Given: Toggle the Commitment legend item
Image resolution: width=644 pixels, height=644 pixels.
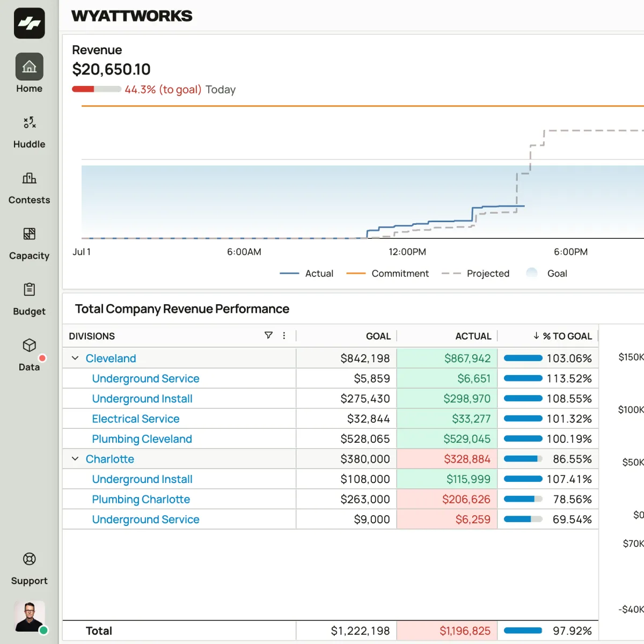Looking at the screenshot, I should pos(387,274).
